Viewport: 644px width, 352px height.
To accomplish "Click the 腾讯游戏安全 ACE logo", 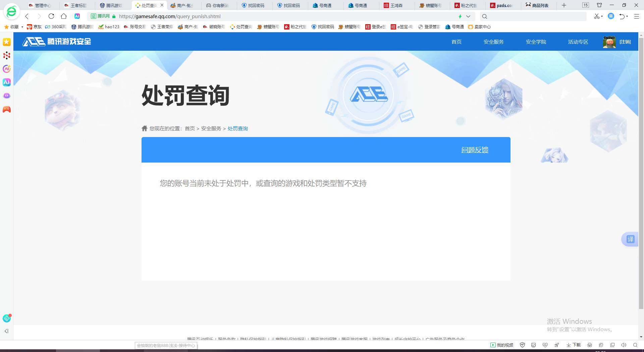I will [56, 42].
